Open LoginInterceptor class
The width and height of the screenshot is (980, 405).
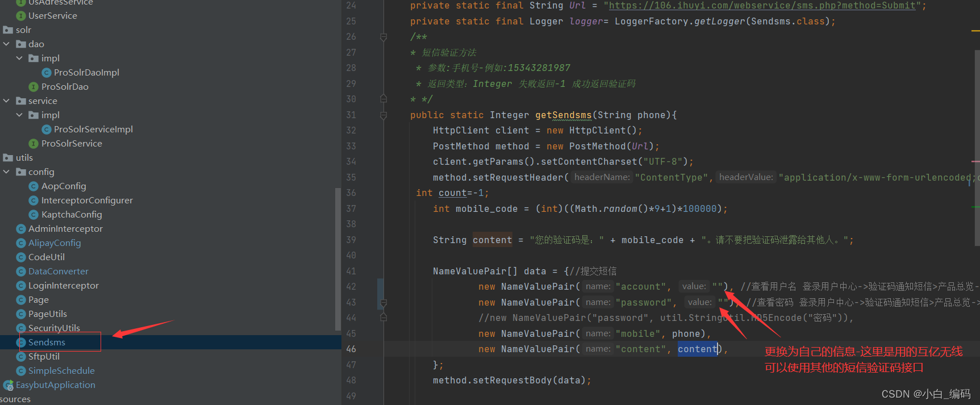coord(64,285)
